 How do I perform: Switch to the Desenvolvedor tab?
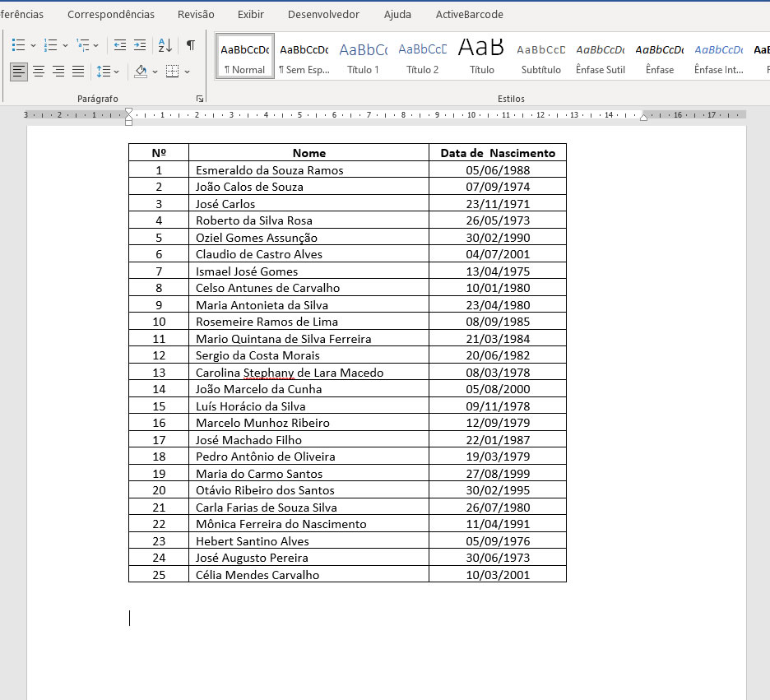coord(323,14)
